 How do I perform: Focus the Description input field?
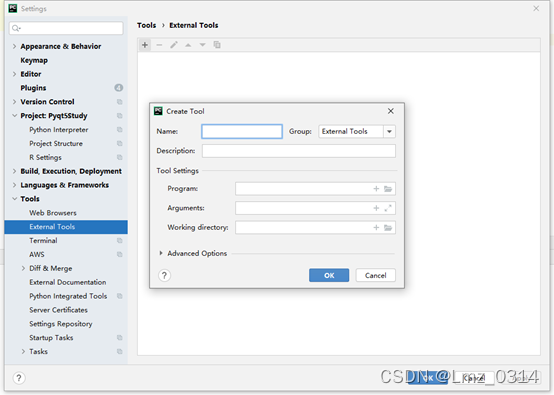(299, 151)
